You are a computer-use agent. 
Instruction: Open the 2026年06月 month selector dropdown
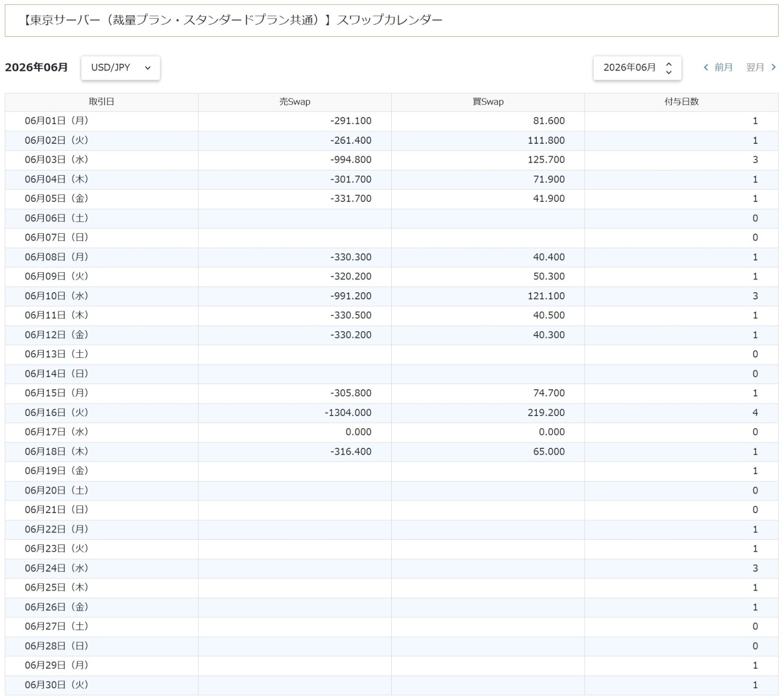coord(637,68)
